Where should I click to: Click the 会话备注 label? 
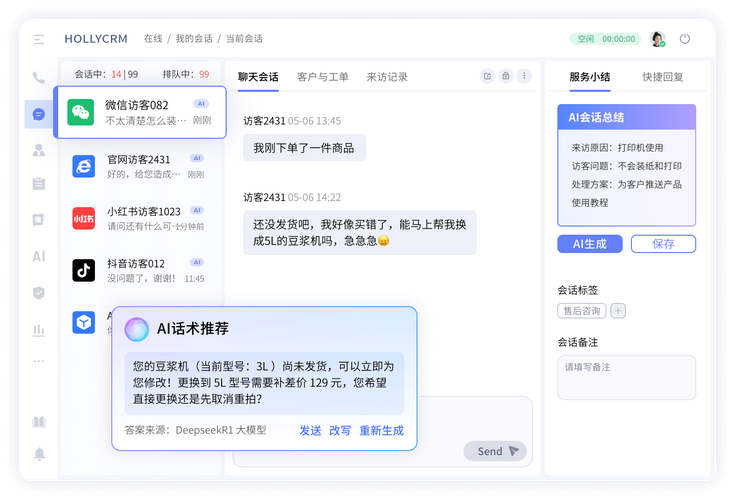point(578,343)
